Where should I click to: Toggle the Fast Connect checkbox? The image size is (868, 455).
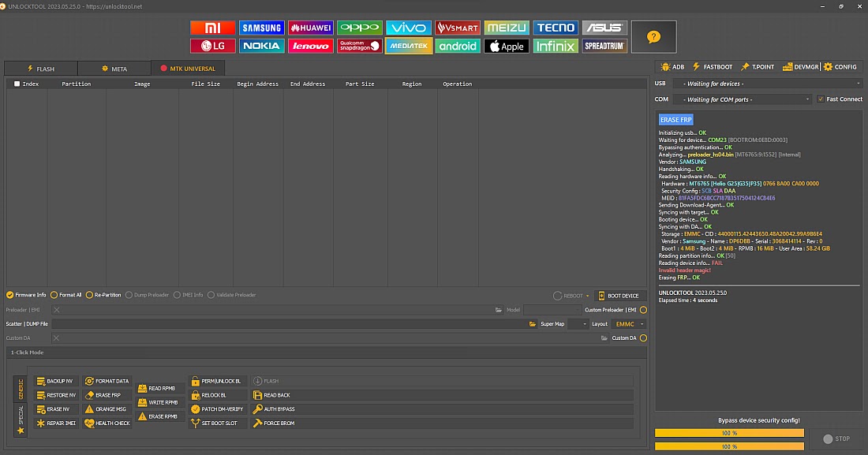[x=821, y=99]
